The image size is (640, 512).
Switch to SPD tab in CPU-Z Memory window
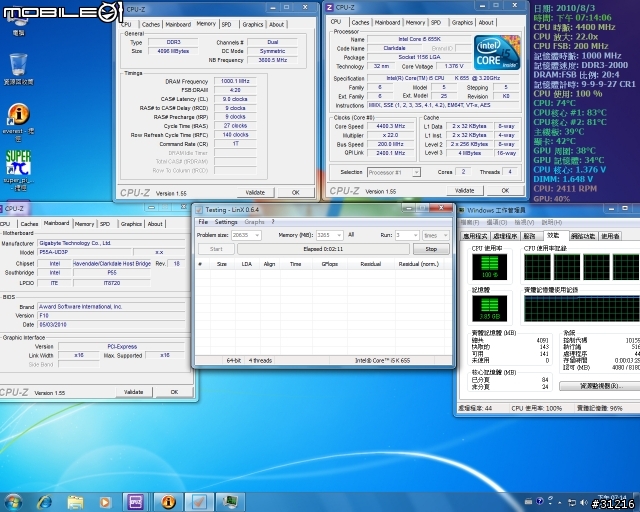(227, 24)
